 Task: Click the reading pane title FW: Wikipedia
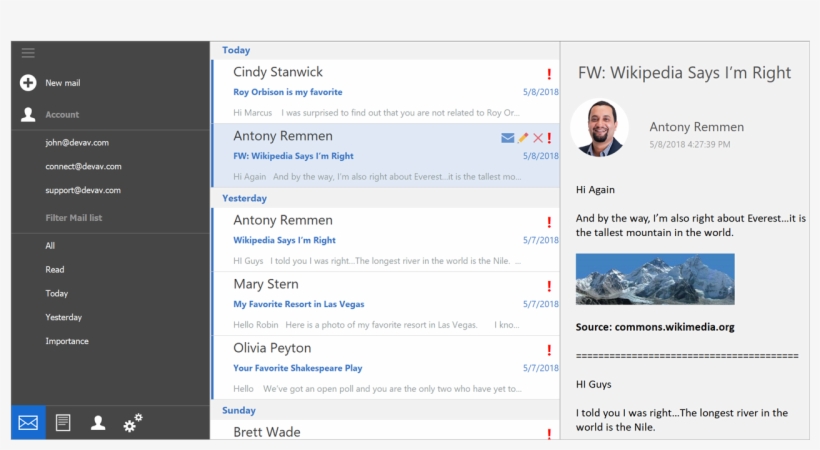684,73
